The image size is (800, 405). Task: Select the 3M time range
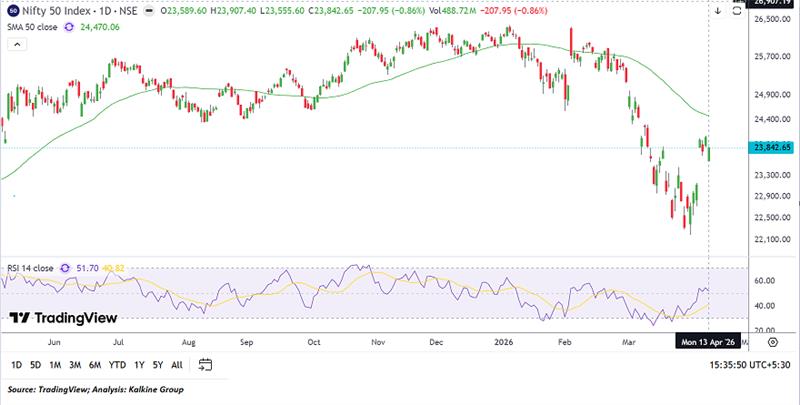tap(75, 365)
